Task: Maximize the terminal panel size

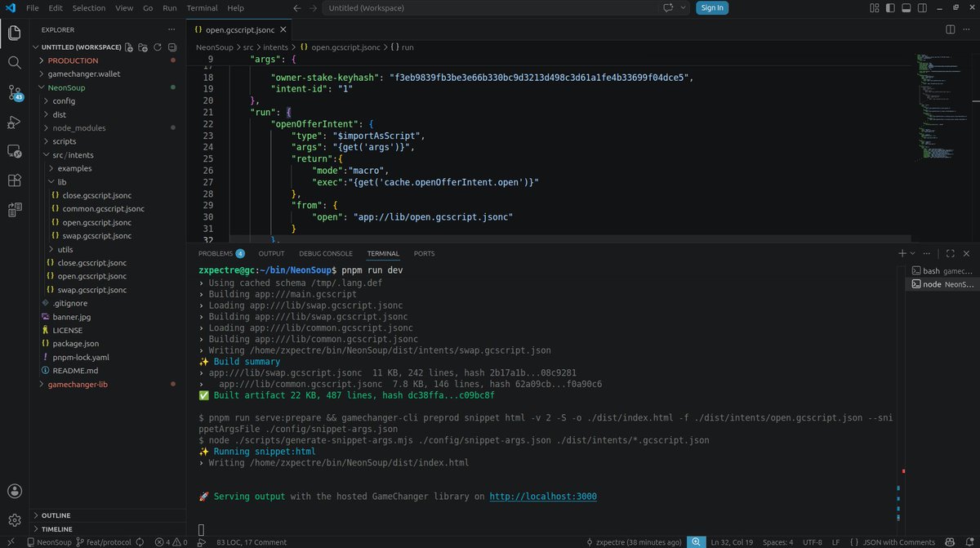Action: click(951, 254)
